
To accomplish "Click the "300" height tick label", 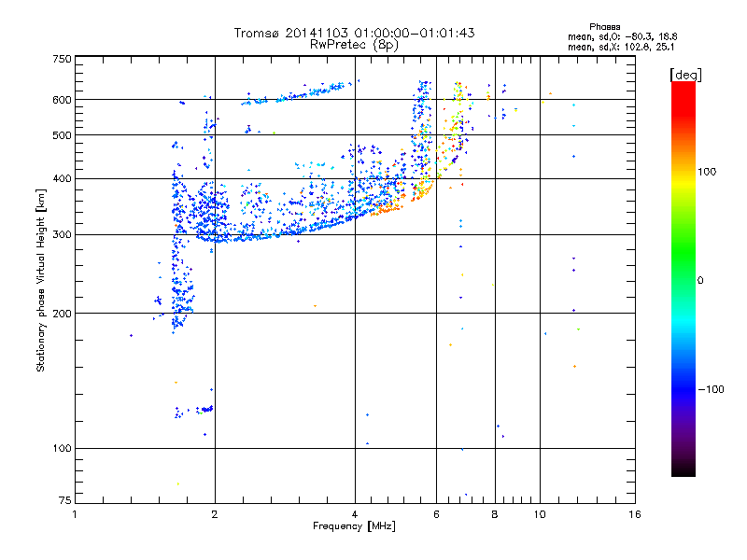I will [x=62, y=234].
